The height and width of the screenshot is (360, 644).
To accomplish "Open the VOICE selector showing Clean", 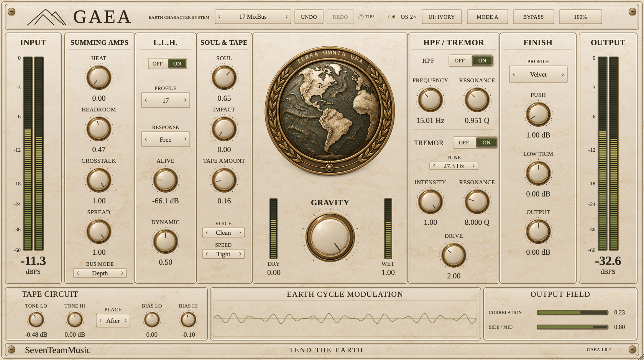I will (223, 232).
